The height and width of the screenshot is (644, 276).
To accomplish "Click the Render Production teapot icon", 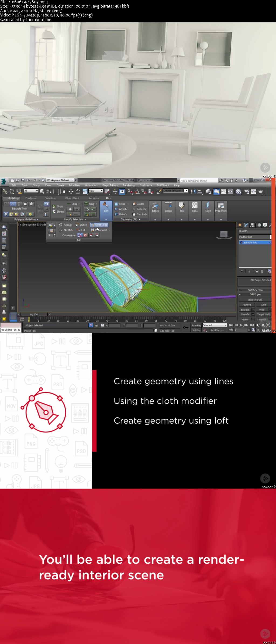I will (x=261, y=191).
